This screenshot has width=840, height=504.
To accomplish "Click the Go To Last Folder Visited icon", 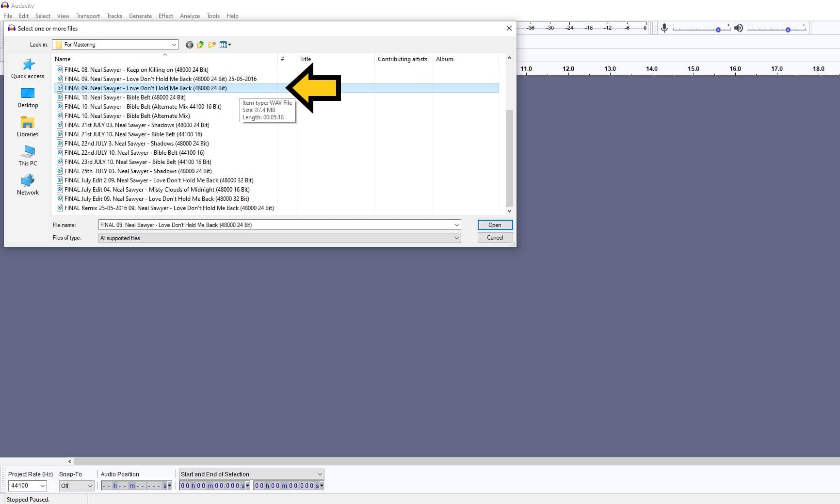I will tap(189, 45).
